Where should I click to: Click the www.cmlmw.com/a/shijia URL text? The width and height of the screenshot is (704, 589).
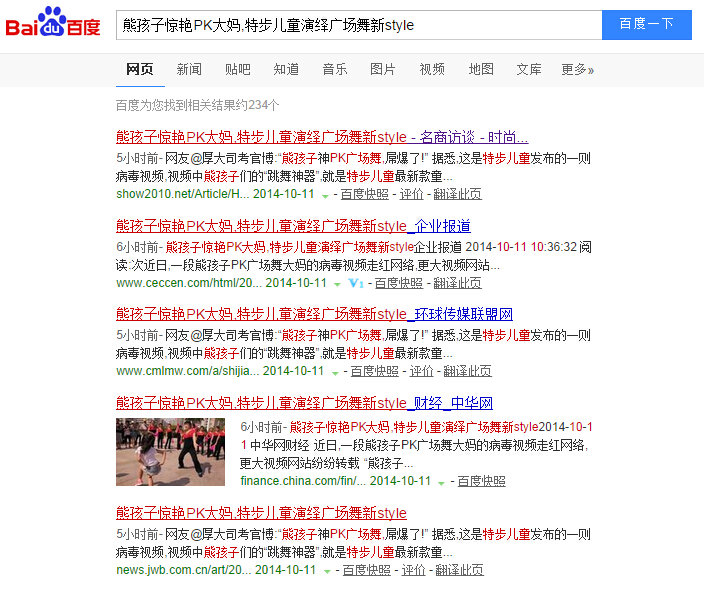pyautogui.click(x=187, y=371)
